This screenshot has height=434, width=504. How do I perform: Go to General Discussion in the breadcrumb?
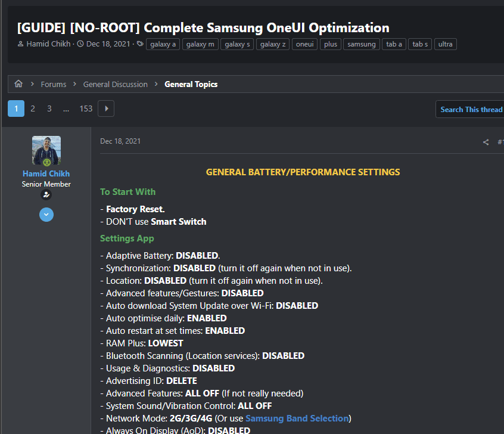tap(116, 84)
